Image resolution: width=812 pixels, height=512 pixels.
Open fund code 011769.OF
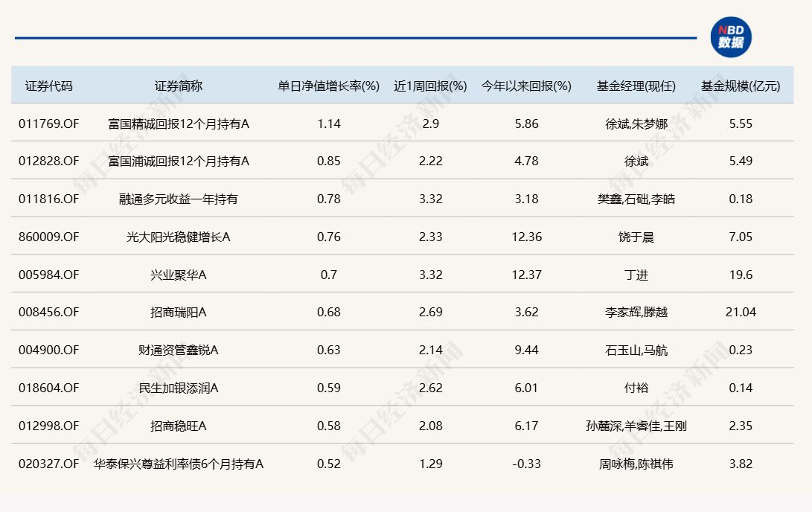click(x=48, y=124)
